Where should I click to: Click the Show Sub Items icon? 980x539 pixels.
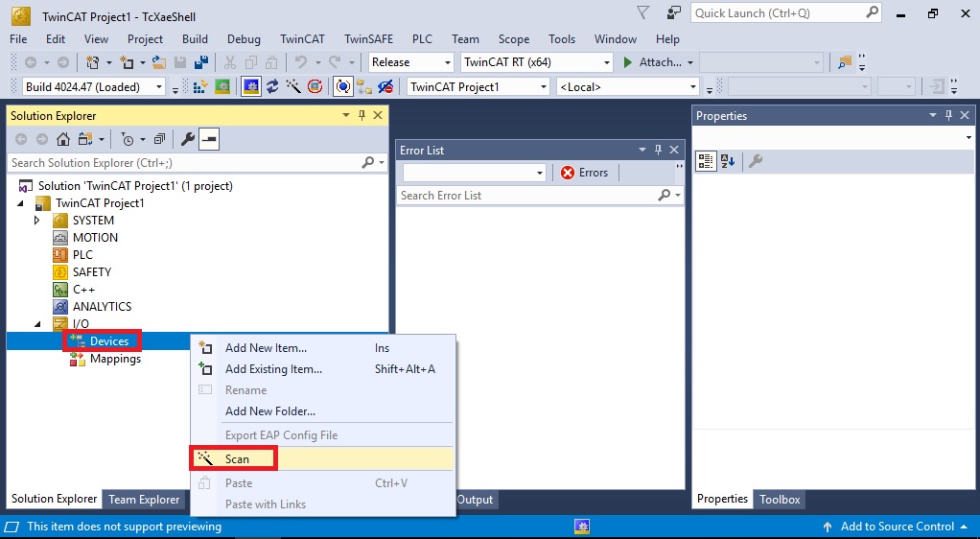click(364, 86)
